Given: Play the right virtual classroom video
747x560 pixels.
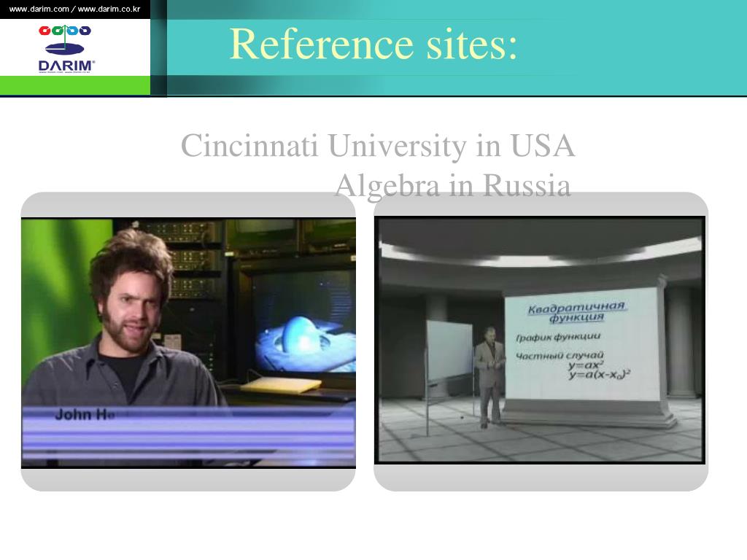Looking at the screenshot, I should pos(540,340).
